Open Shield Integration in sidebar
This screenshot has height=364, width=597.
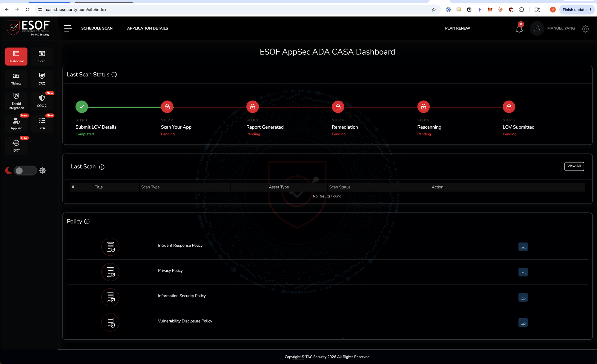click(x=16, y=101)
